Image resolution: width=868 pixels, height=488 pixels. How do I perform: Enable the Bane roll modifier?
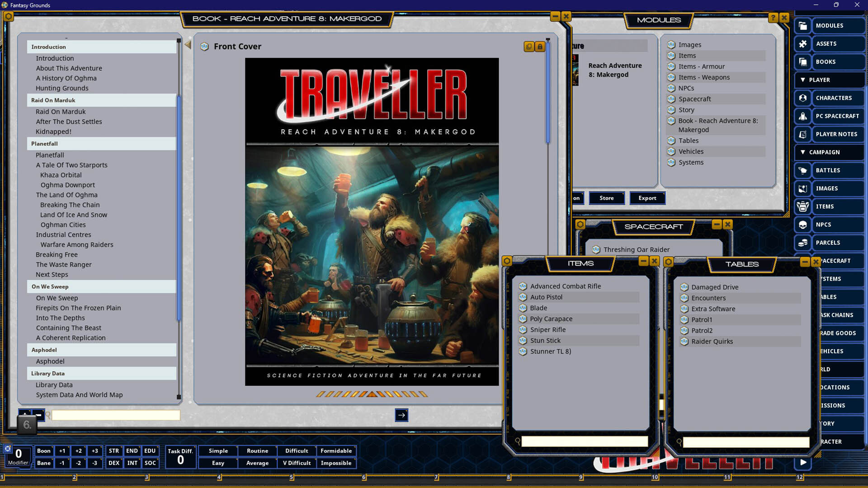coord(43,463)
